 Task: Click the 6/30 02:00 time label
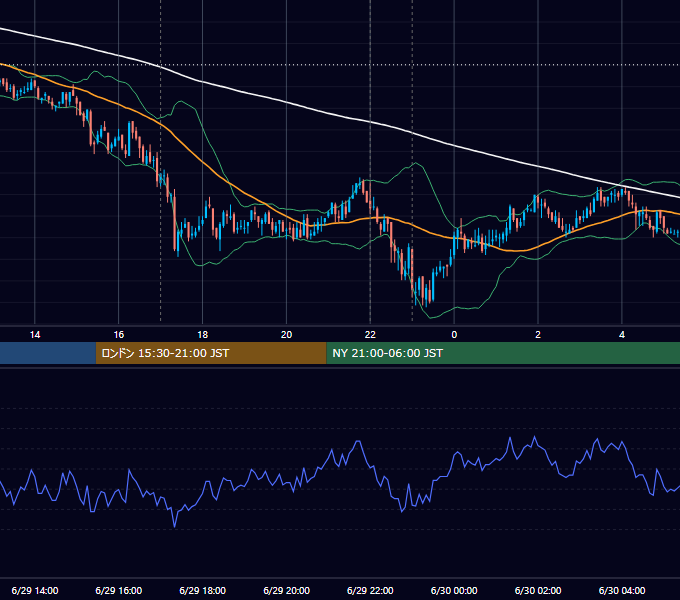[538, 590]
